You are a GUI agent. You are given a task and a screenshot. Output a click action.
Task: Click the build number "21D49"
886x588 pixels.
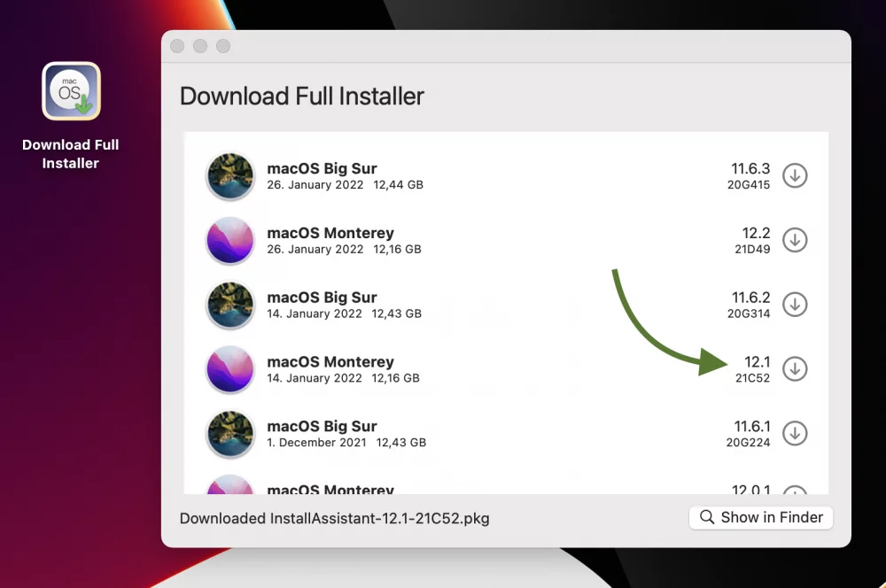click(x=752, y=249)
